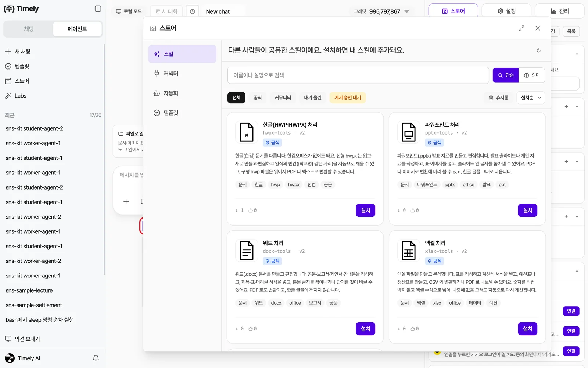Open the 설정 top tab

(x=506, y=11)
